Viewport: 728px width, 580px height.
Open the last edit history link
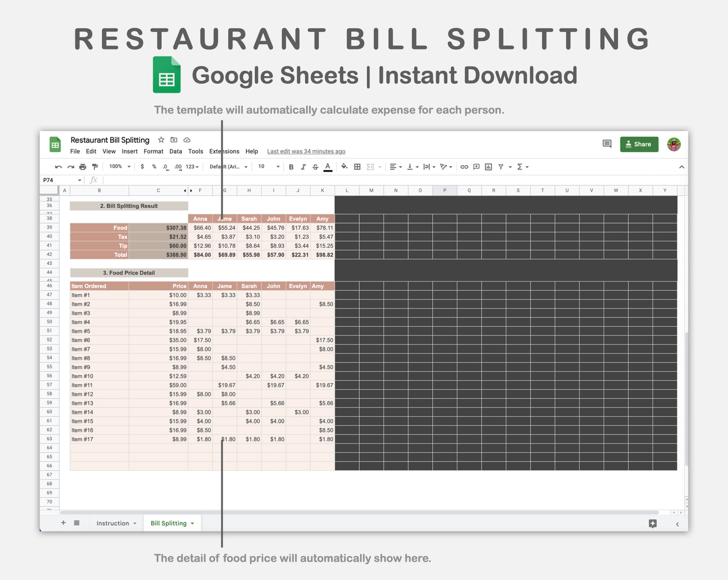click(306, 152)
